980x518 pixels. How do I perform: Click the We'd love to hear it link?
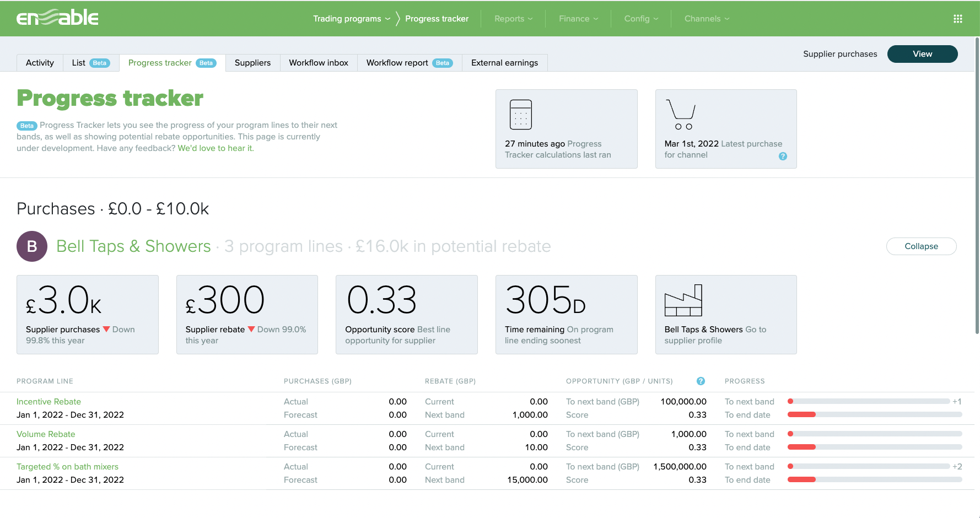(216, 148)
